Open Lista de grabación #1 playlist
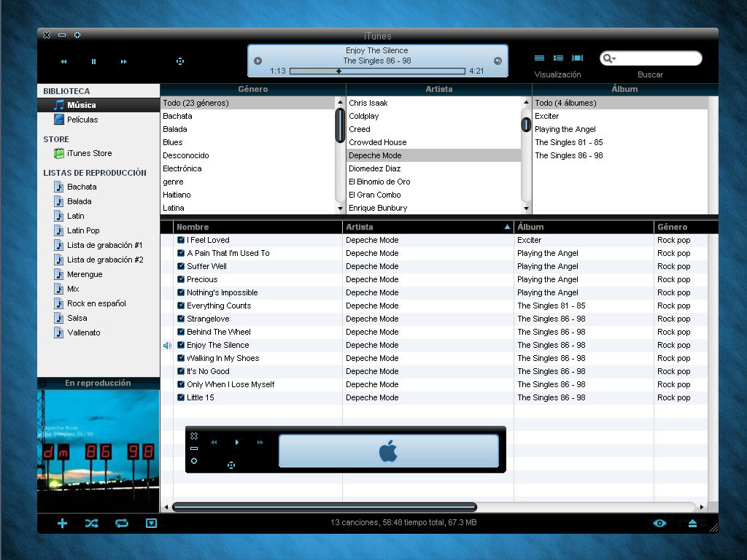Screen dimensions: 747x560 pyautogui.click(x=98, y=245)
